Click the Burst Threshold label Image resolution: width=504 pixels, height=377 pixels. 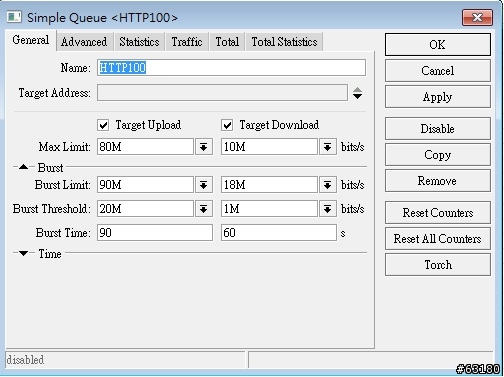click(52, 209)
